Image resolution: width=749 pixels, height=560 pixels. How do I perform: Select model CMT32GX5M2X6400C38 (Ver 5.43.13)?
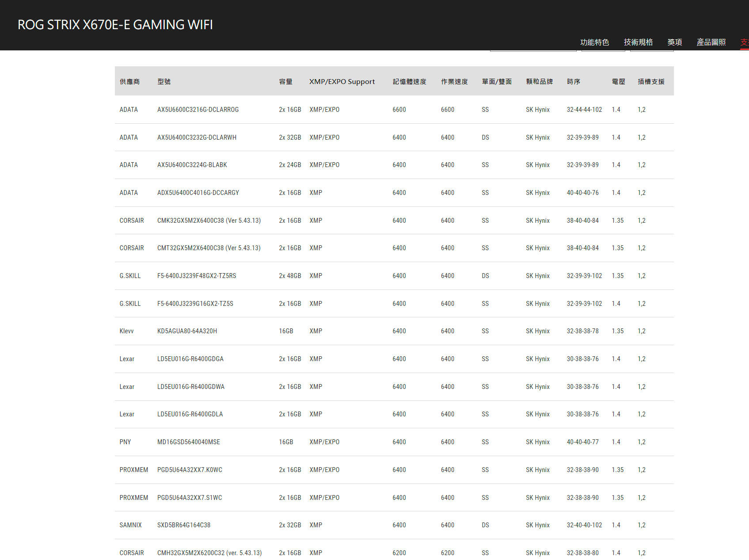(x=209, y=248)
